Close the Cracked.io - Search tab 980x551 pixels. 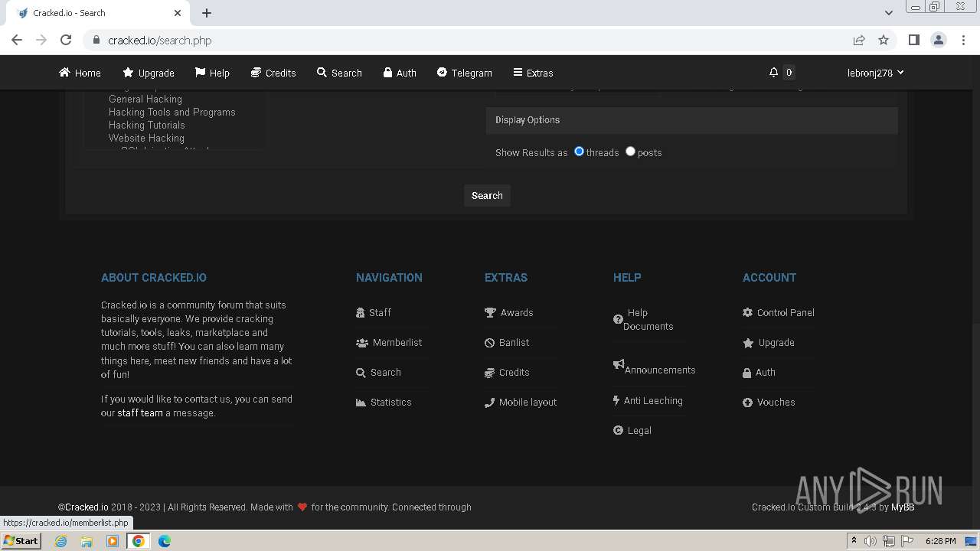[178, 13]
